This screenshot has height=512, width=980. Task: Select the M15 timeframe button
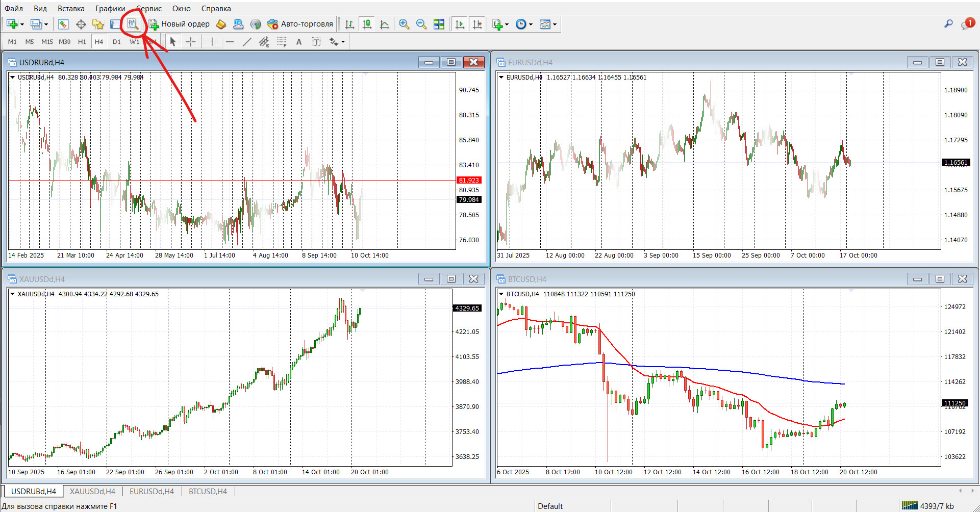[47, 42]
